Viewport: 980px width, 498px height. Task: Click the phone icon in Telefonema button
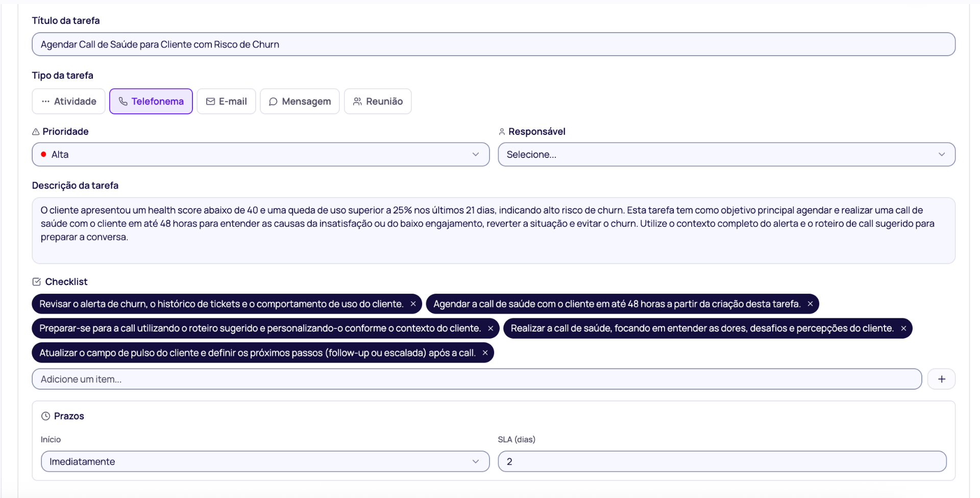coord(123,101)
